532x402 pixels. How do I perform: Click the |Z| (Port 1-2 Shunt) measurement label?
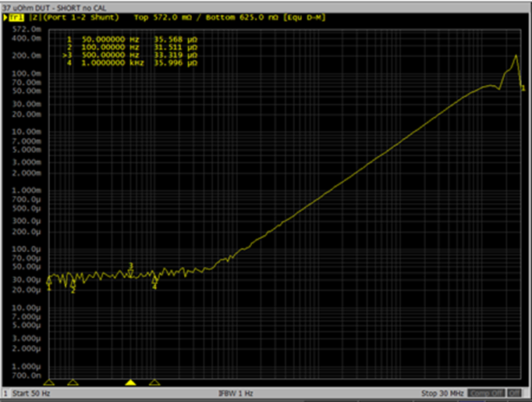[74, 18]
